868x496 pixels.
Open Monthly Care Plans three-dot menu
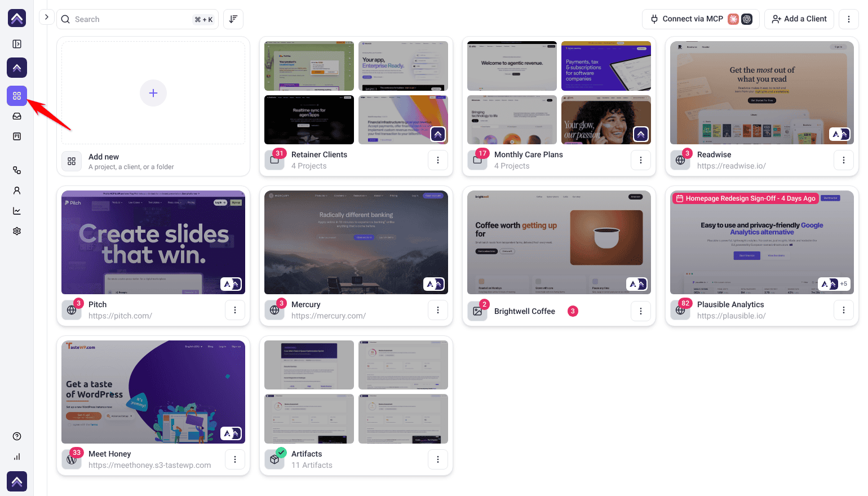[641, 160]
